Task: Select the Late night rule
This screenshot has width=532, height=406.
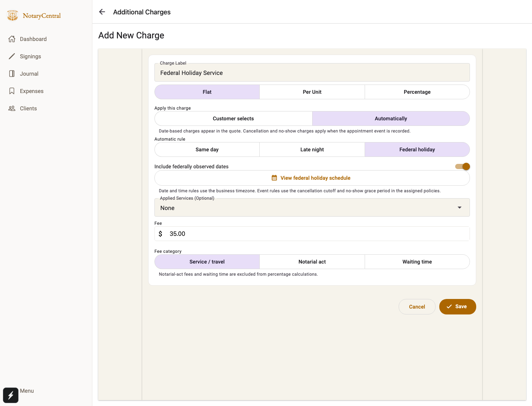Action: point(312,149)
